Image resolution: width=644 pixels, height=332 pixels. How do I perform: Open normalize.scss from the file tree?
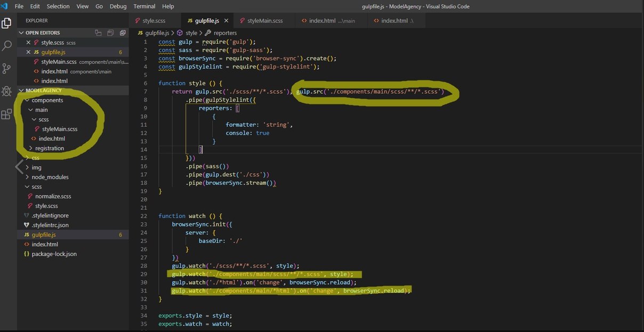click(53, 196)
